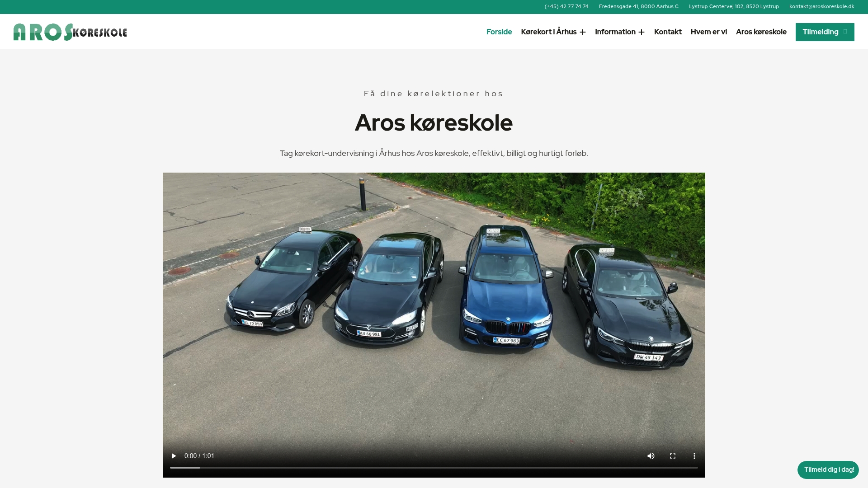868x488 pixels.
Task: Click the Tilmeld dig i dag button
Action: coord(828,469)
